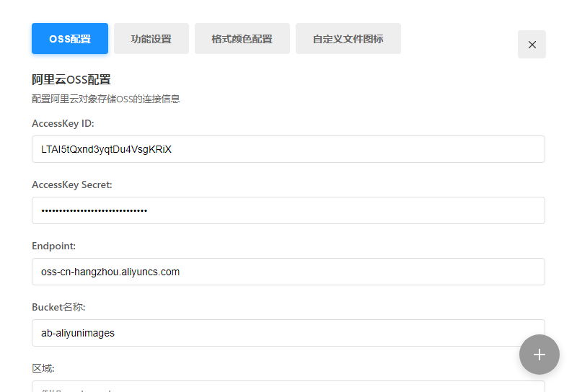Click the Bucket名称 input field

(288, 333)
